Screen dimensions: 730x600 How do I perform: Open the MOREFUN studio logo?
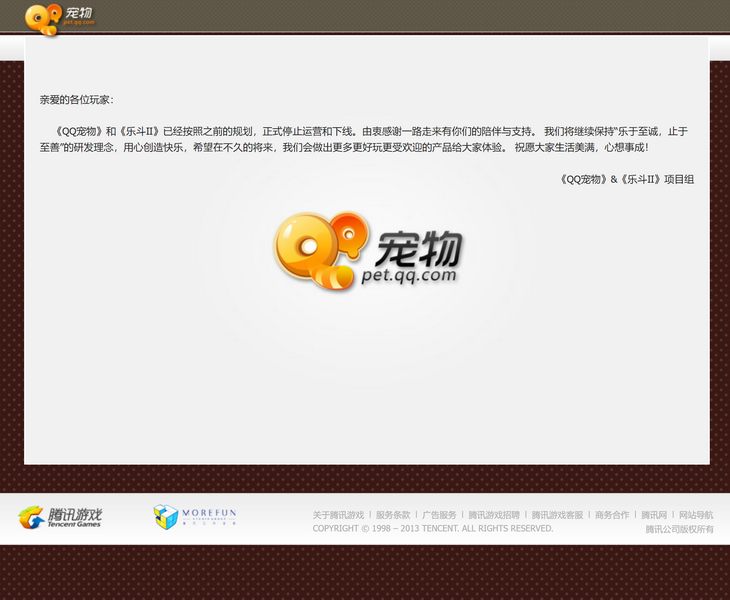coord(196,517)
